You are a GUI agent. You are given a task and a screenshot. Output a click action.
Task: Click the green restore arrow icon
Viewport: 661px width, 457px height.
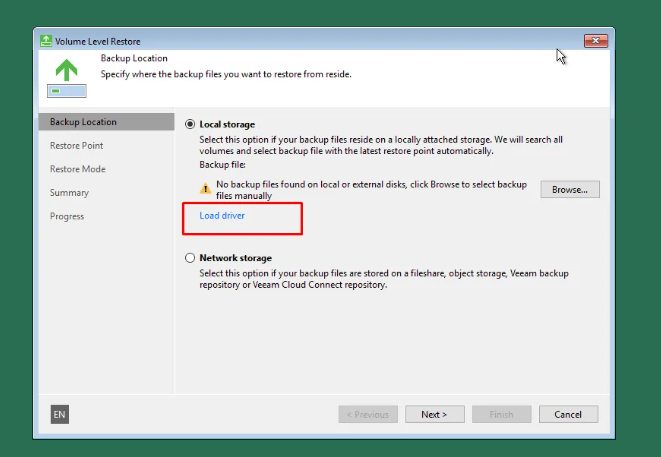[66, 70]
